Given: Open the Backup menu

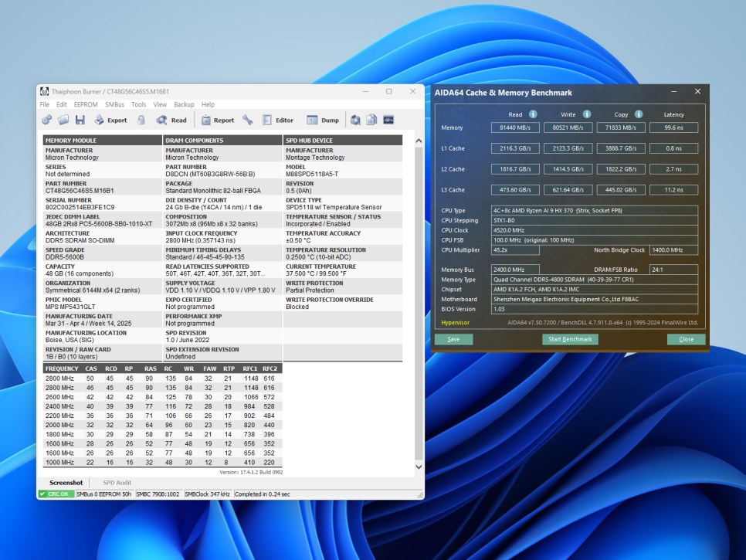Looking at the screenshot, I should click(184, 105).
